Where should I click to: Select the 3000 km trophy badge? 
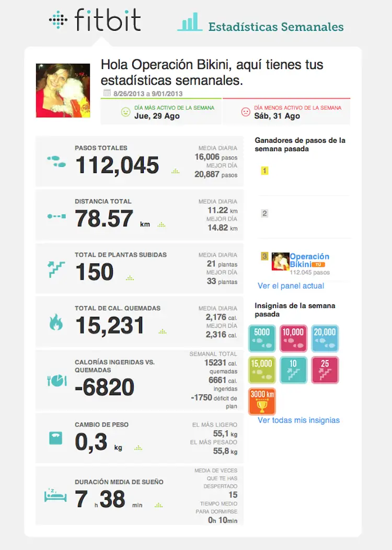click(x=262, y=402)
